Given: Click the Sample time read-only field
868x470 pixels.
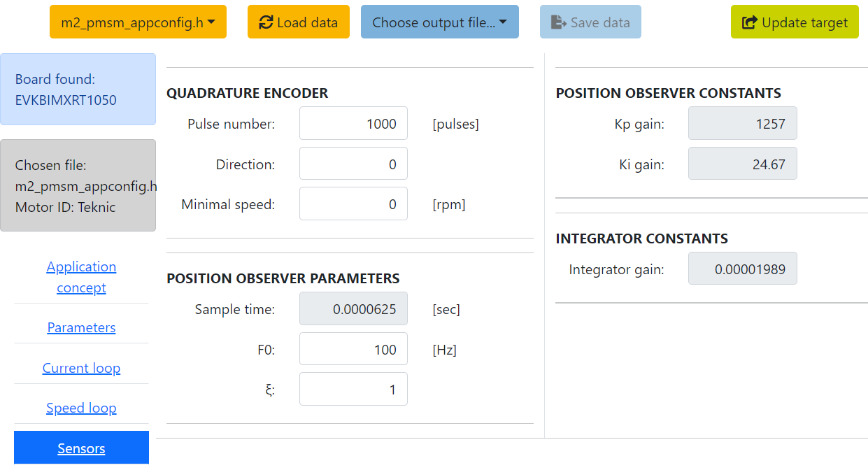Looking at the screenshot, I should point(353,309).
